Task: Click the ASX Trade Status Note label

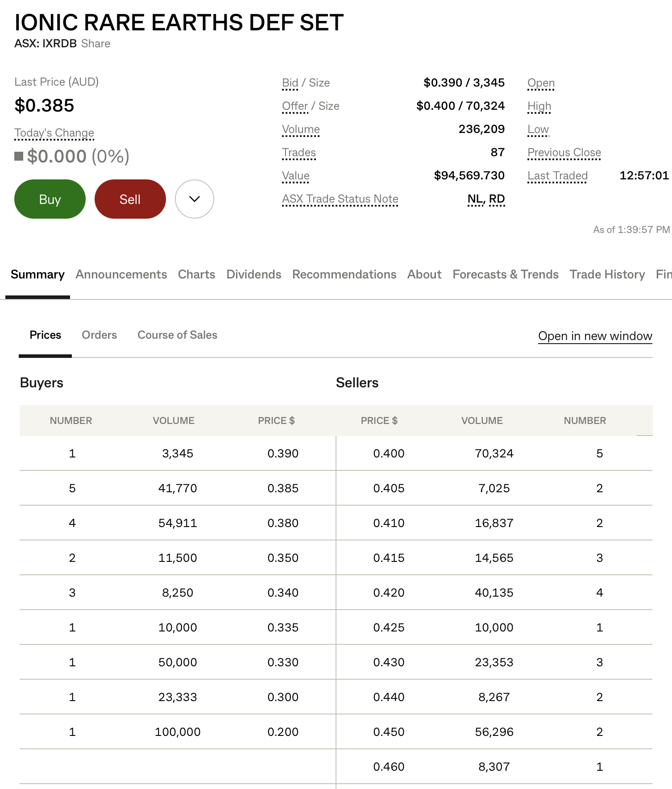Action: click(x=340, y=199)
